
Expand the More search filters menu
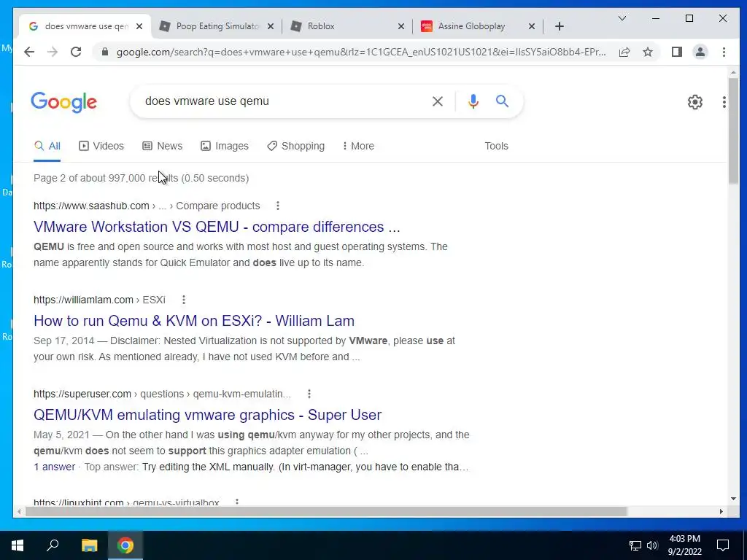(358, 146)
